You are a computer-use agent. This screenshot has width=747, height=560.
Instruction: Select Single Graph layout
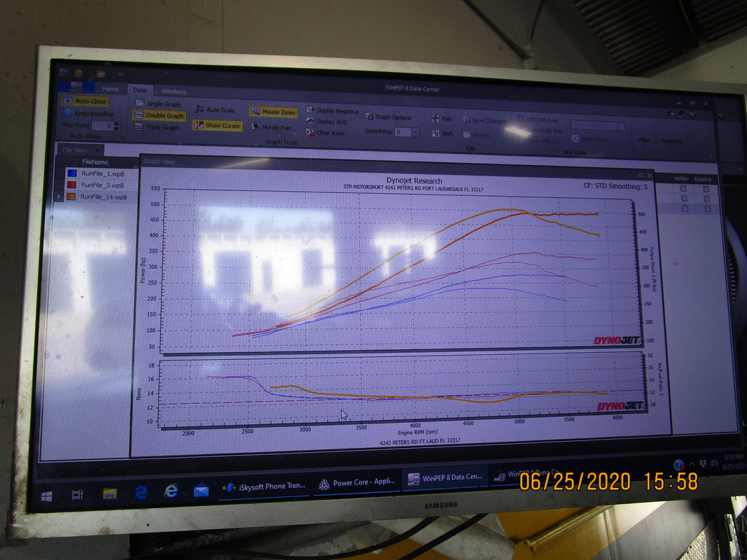pyautogui.click(x=158, y=104)
